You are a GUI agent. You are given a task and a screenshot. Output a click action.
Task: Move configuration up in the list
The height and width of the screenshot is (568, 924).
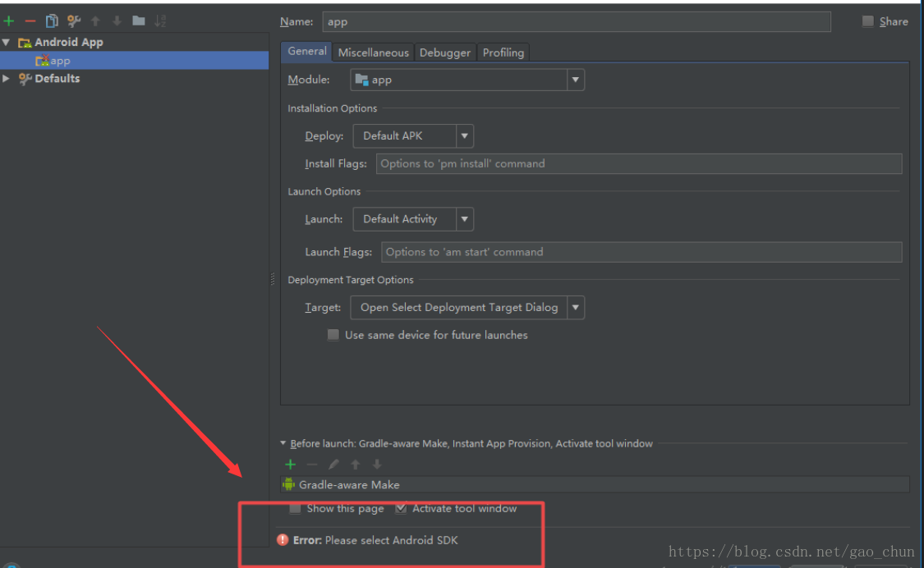point(95,21)
